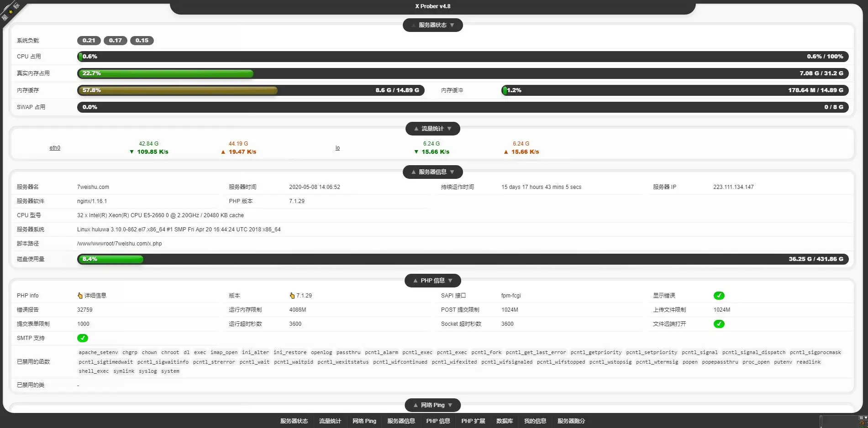Open the PHP 信息 footer nav item
868x428 pixels.
pyautogui.click(x=438, y=421)
